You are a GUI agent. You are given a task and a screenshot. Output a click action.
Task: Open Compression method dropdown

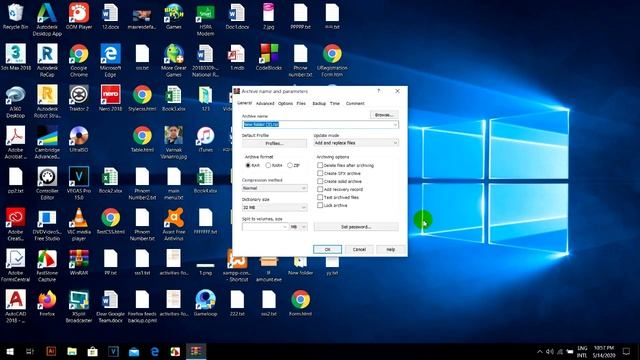(x=274, y=188)
